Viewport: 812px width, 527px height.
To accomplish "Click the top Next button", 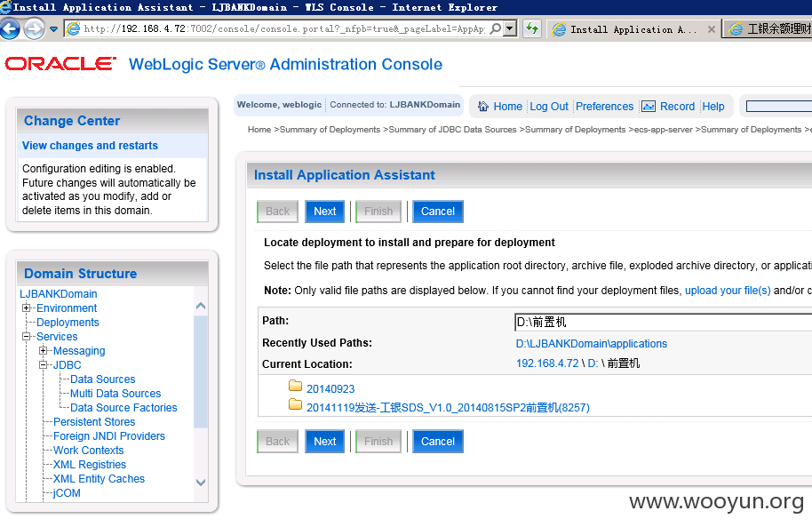I will tap(324, 212).
